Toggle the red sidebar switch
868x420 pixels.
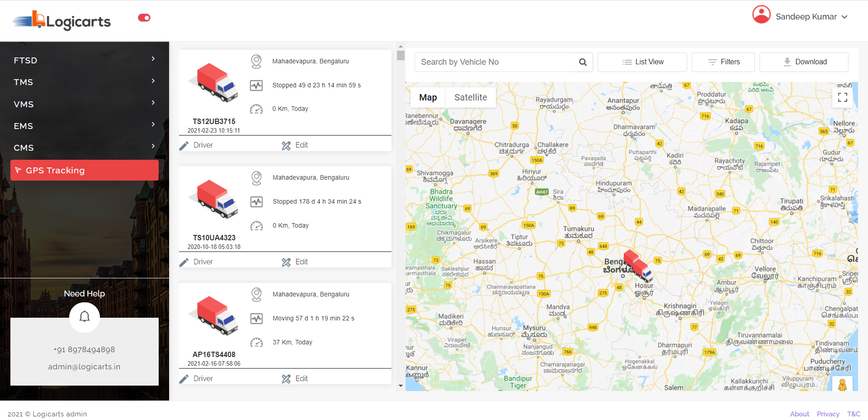(x=144, y=18)
